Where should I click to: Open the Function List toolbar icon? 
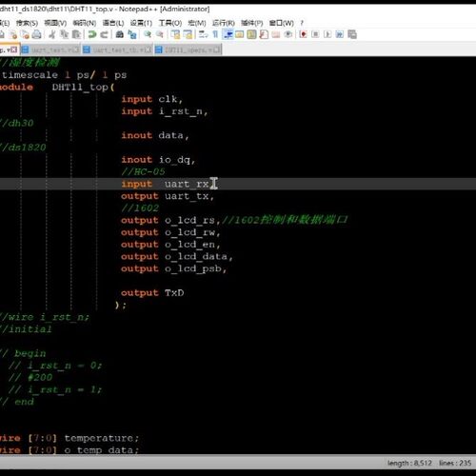click(264, 34)
